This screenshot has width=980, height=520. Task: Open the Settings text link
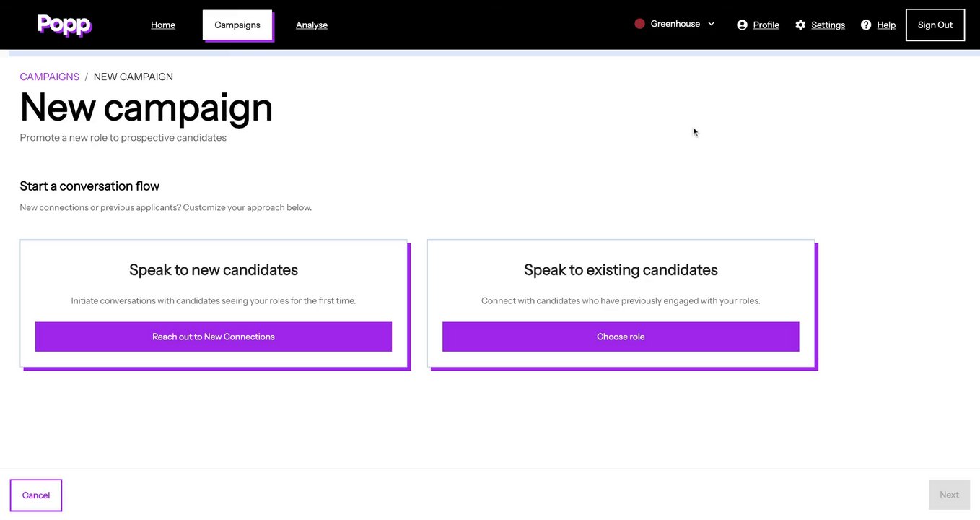point(828,25)
